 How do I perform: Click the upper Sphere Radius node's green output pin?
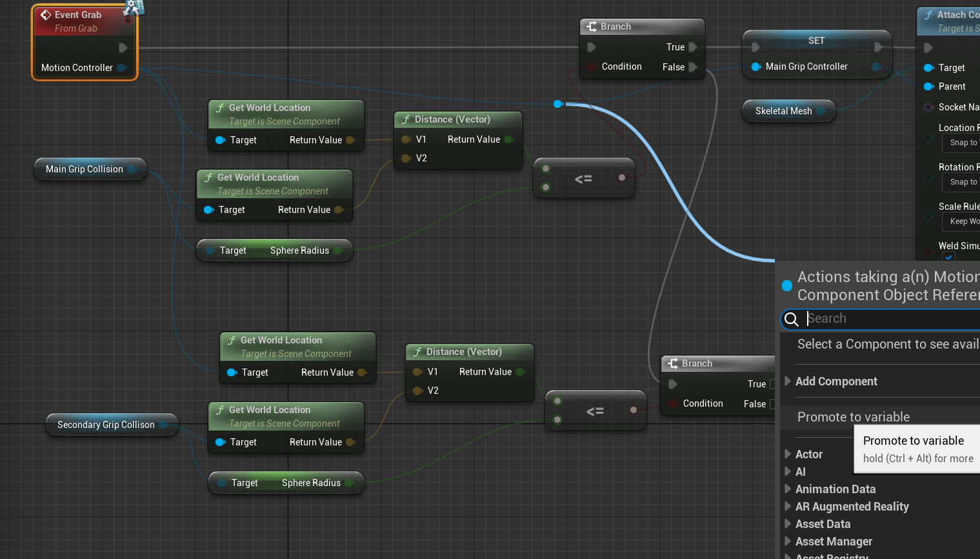[337, 250]
